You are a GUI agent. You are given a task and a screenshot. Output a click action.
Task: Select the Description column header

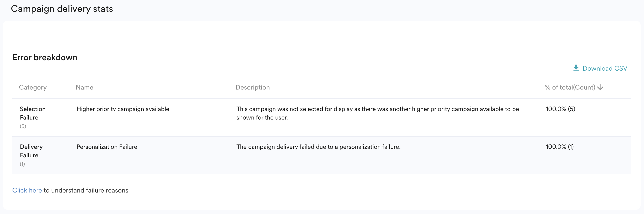point(253,87)
